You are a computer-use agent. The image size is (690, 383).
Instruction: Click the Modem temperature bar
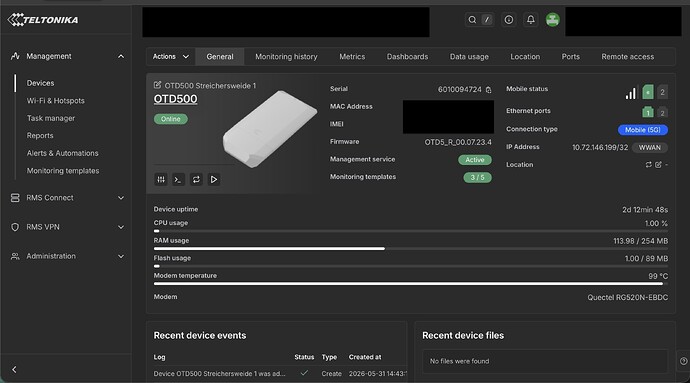click(x=411, y=284)
